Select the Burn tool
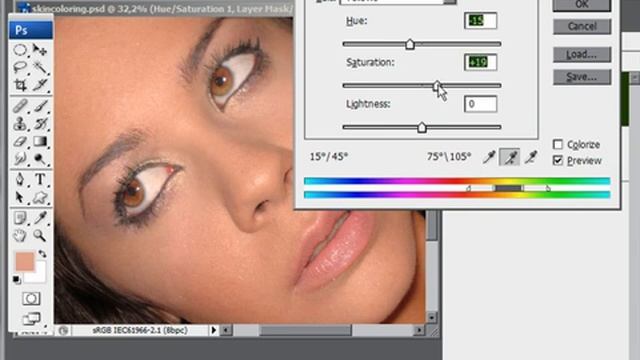Screen dimensions: 640x360 pyautogui.click(x=40, y=158)
